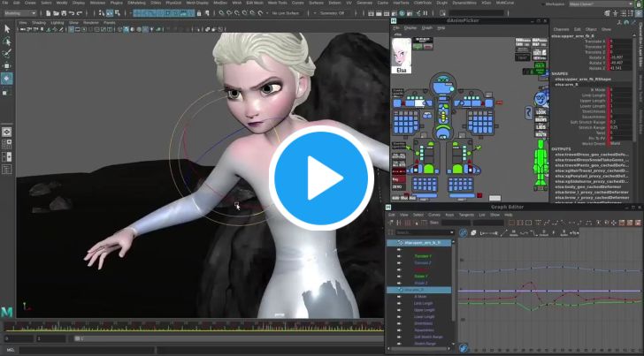
Task: Click the Rotate X value field
Action: pyautogui.click(x=621, y=57)
